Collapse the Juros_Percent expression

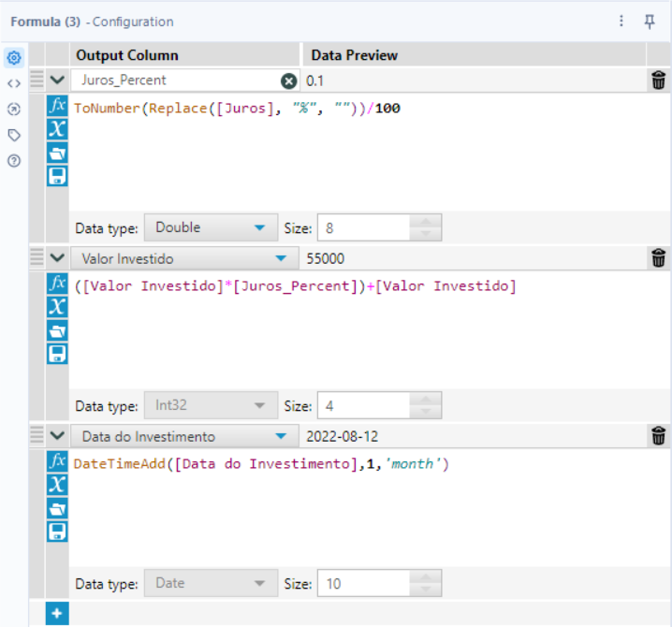57,80
